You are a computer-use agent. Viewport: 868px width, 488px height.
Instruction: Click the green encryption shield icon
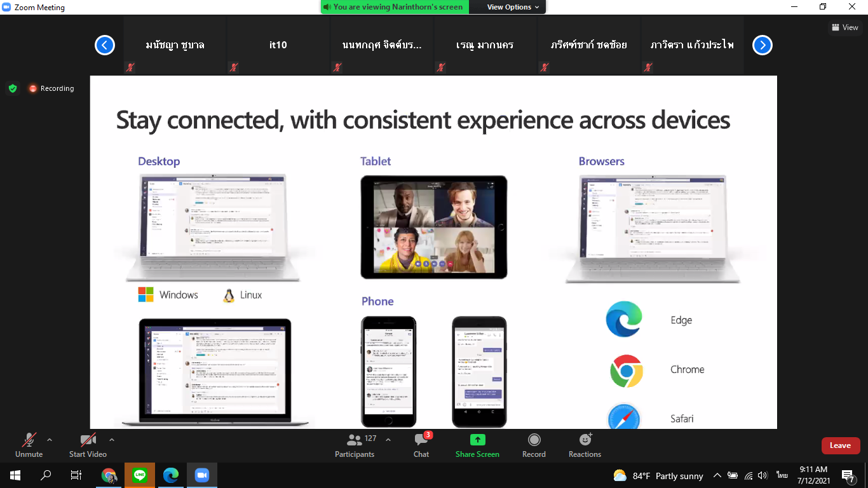tap(12, 88)
